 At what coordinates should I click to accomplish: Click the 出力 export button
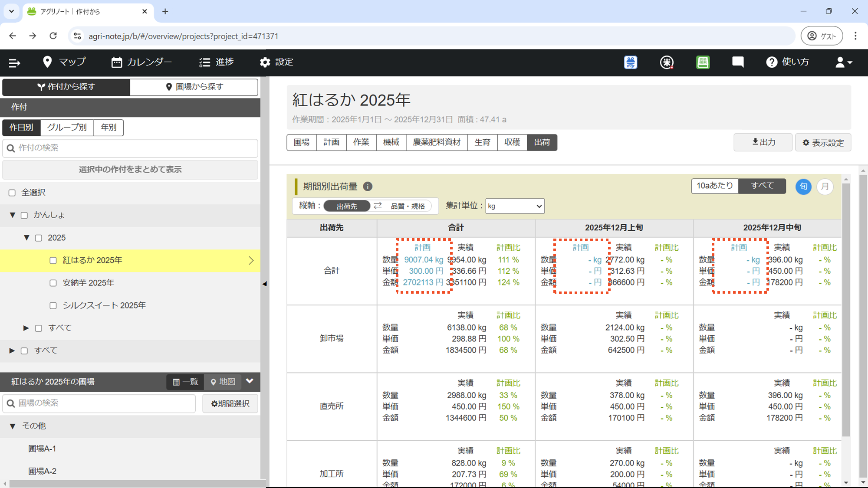[x=763, y=142]
